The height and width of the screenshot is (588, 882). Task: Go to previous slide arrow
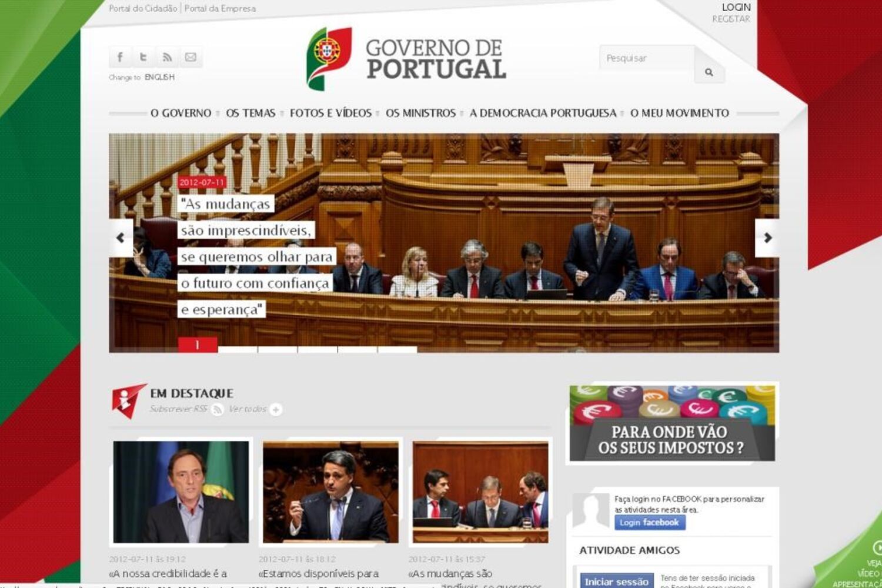coord(121,238)
